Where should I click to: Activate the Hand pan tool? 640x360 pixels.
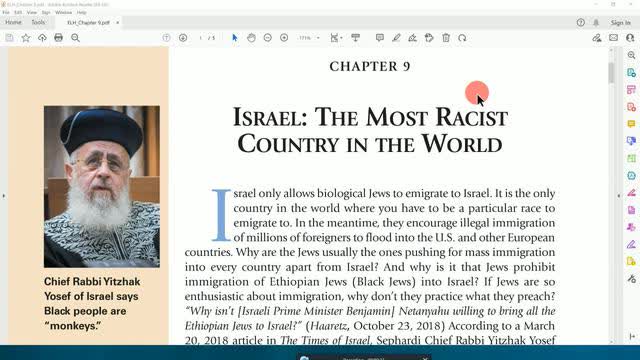point(251,38)
